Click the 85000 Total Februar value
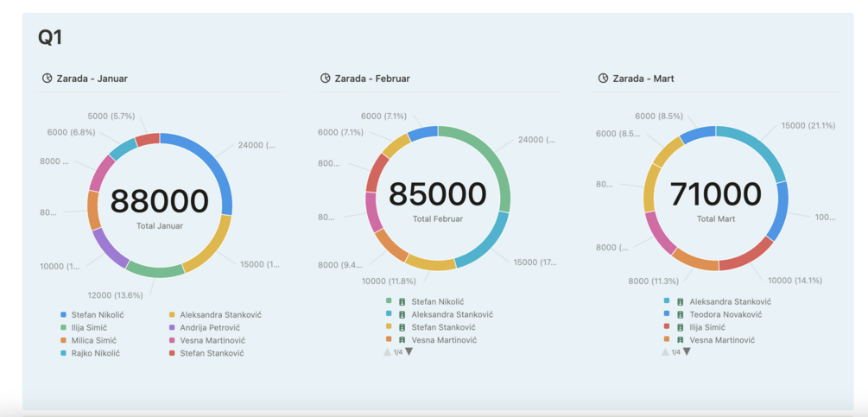The image size is (868, 417). click(437, 194)
